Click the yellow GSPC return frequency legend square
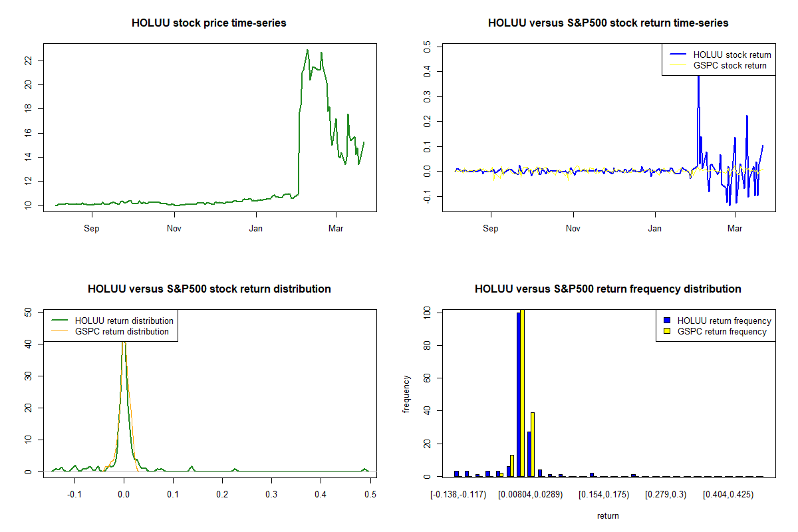Screen dimensions: 798x532 click(667, 331)
